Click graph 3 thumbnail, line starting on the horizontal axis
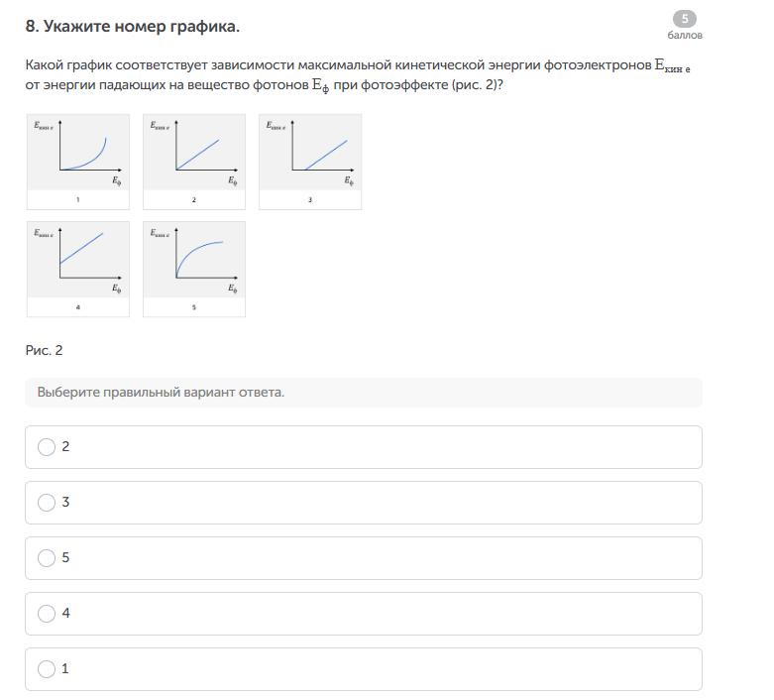Screen dimensions: 774x700 point(310,152)
